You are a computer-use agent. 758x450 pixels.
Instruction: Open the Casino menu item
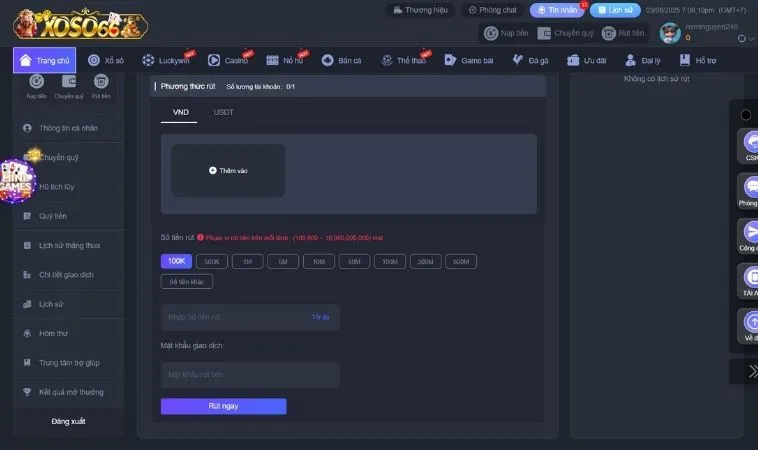click(x=231, y=61)
